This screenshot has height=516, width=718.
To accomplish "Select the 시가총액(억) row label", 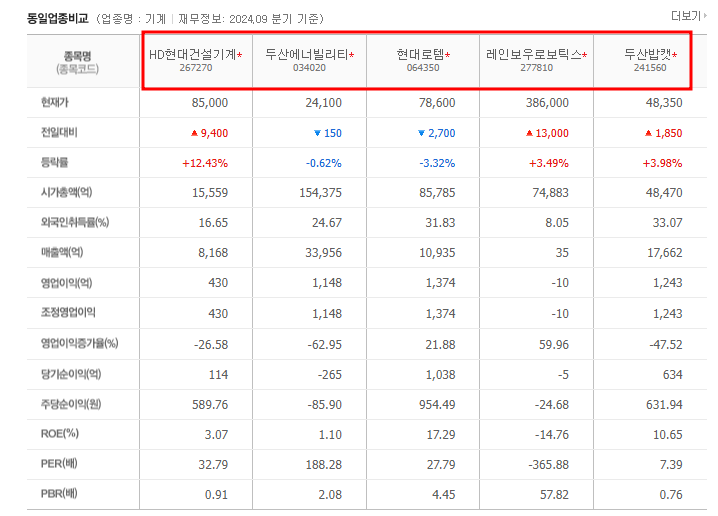I will (x=66, y=192).
